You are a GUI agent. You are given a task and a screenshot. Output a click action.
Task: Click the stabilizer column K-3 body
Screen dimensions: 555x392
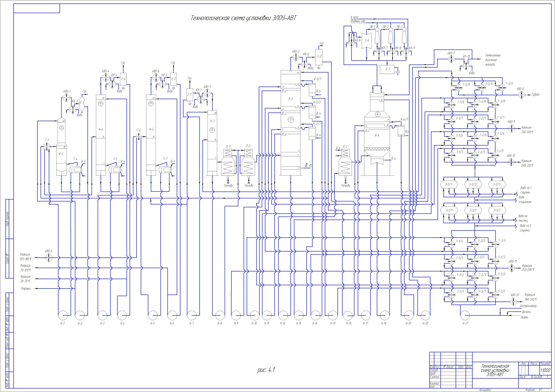[x=61, y=147]
